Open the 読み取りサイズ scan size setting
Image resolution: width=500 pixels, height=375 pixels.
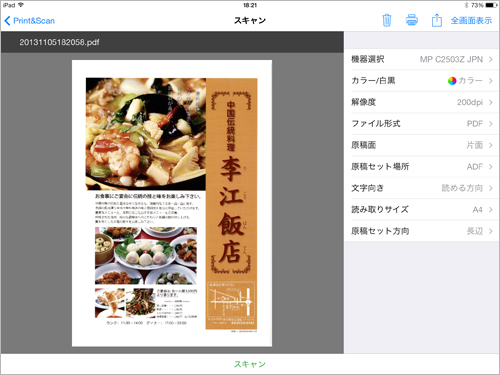[422, 209]
